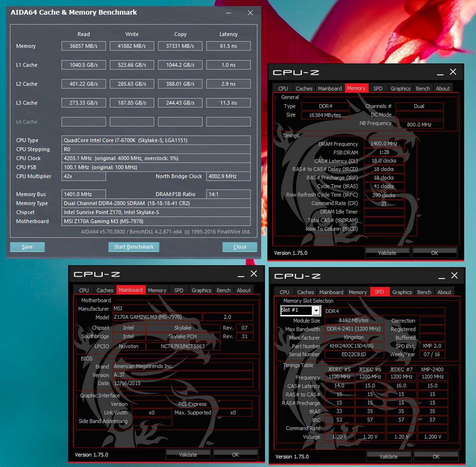Click Validate in SPD CPU-Z window
476x467 pixels.
(389, 456)
